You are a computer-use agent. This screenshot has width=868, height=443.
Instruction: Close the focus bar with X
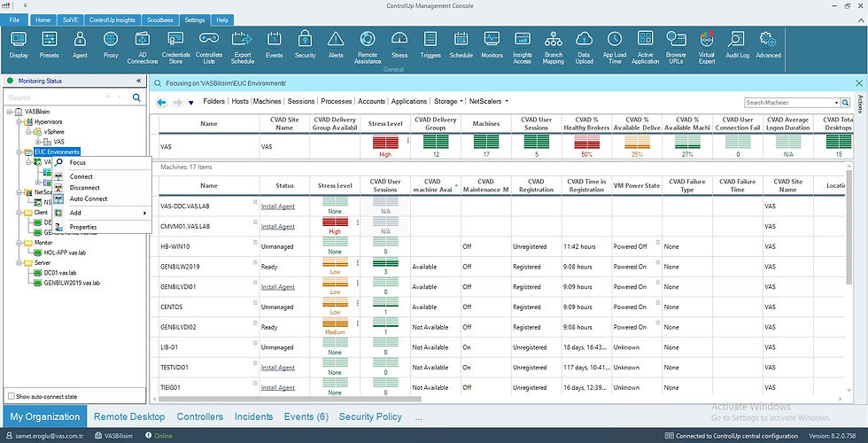point(859,83)
